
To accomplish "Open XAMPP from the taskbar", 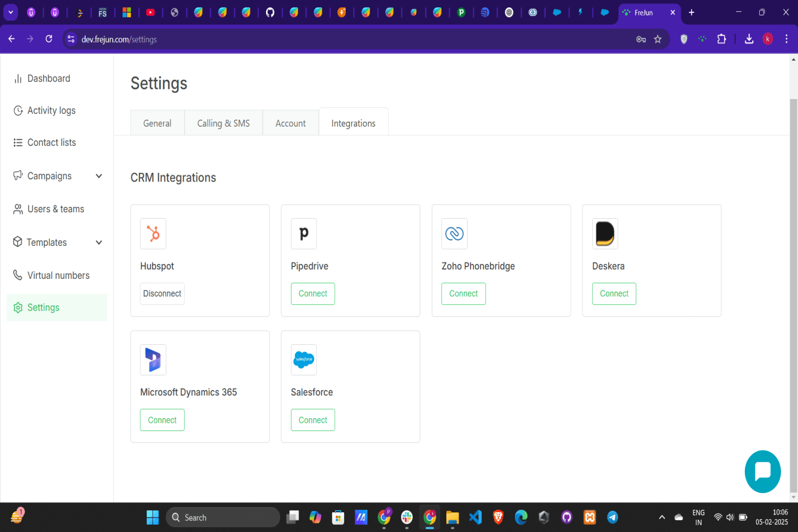I will pos(590,517).
